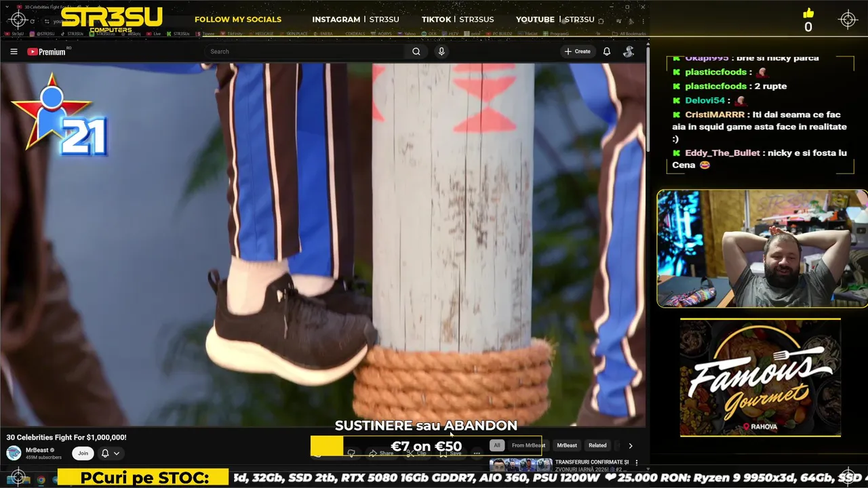
Task: Open the @STR3SU bookmark
Action: (43, 33)
